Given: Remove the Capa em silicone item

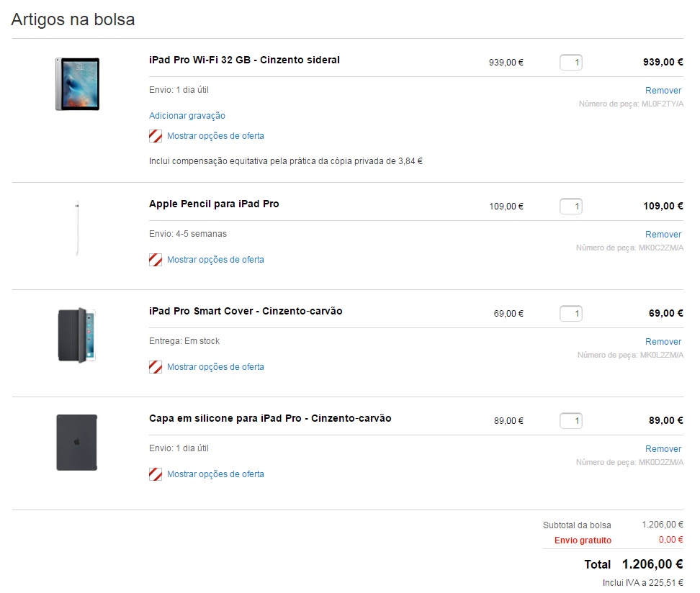Looking at the screenshot, I should coord(663,449).
